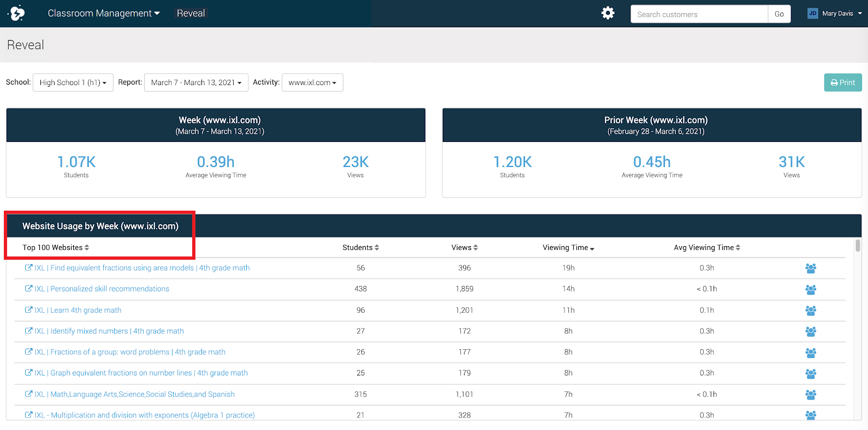Open the settings gear icon

(608, 13)
